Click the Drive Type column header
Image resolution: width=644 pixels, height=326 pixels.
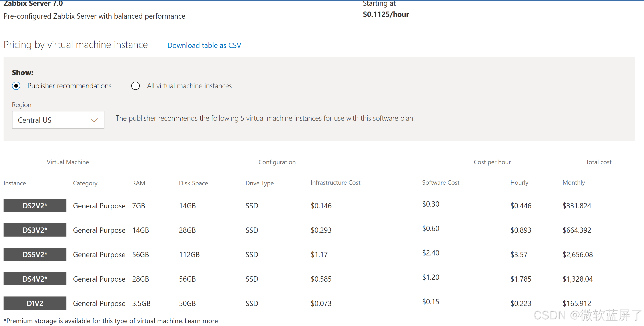click(259, 183)
